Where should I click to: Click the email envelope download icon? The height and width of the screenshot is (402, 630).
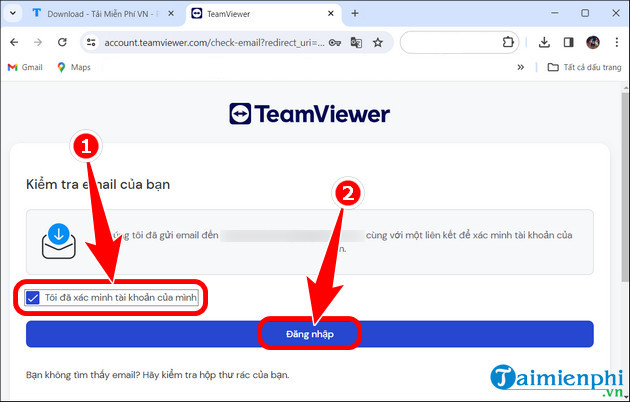59,241
